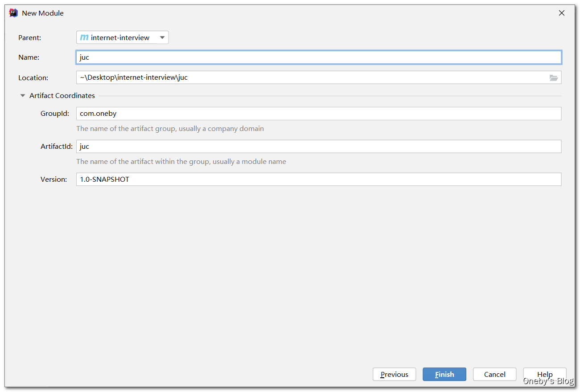The width and height of the screenshot is (580, 392).
Task: Click the ArtifactId input field
Action: click(x=319, y=147)
